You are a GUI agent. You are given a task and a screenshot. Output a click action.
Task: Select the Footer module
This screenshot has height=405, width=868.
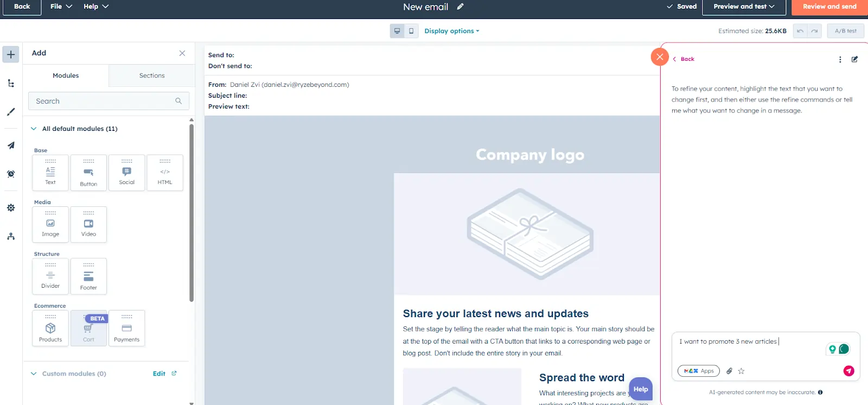[88, 276]
